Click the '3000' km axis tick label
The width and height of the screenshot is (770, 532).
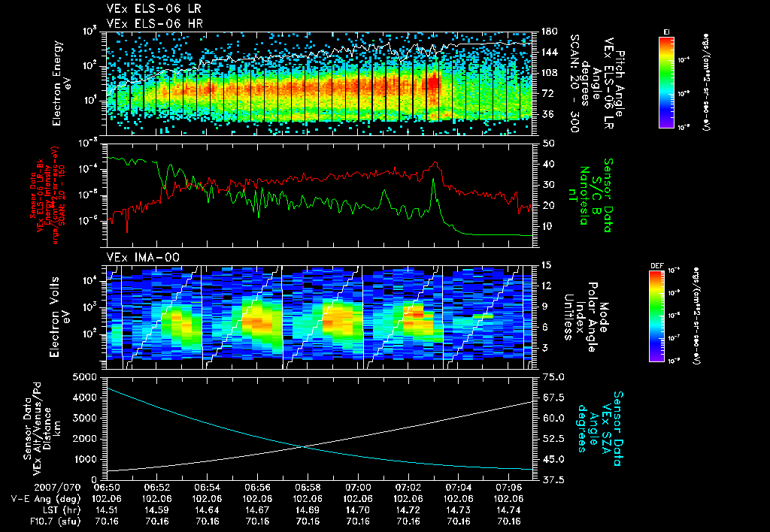[x=85, y=418]
